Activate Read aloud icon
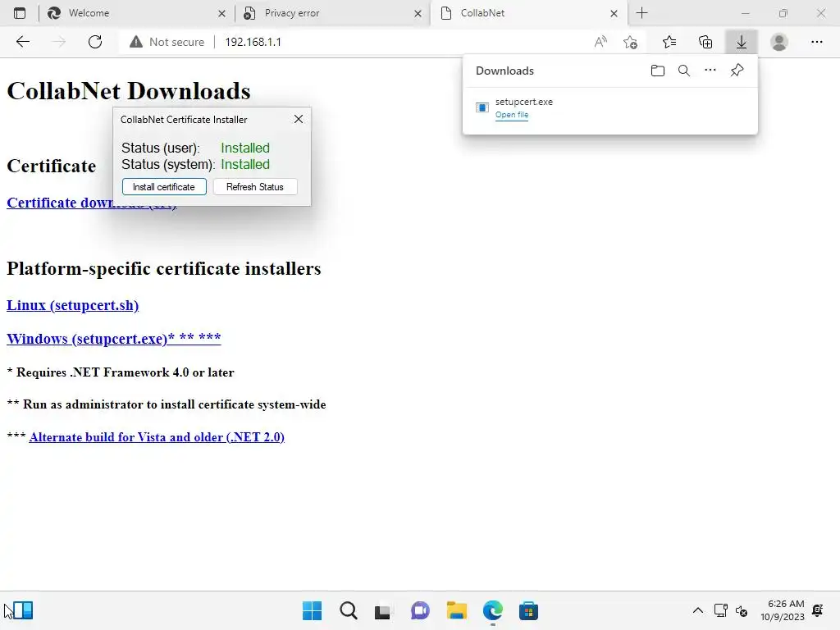Screen dimensions: 840x630 tap(600, 42)
